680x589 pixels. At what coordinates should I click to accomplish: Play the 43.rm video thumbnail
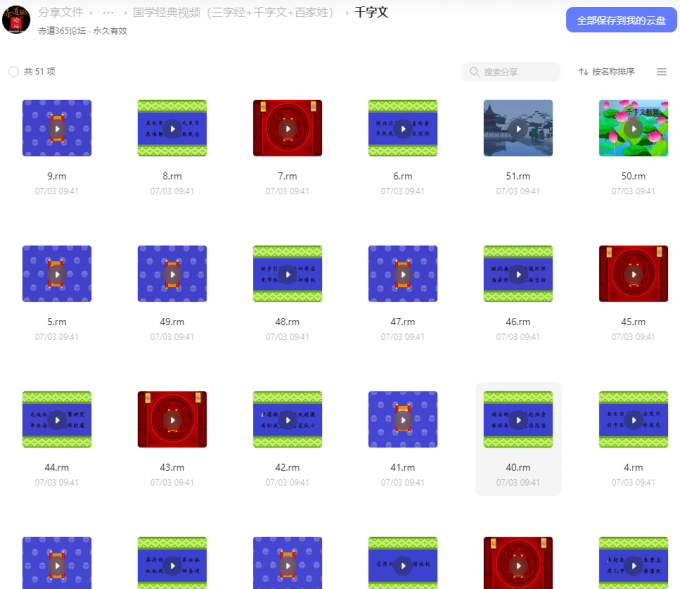click(x=172, y=420)
